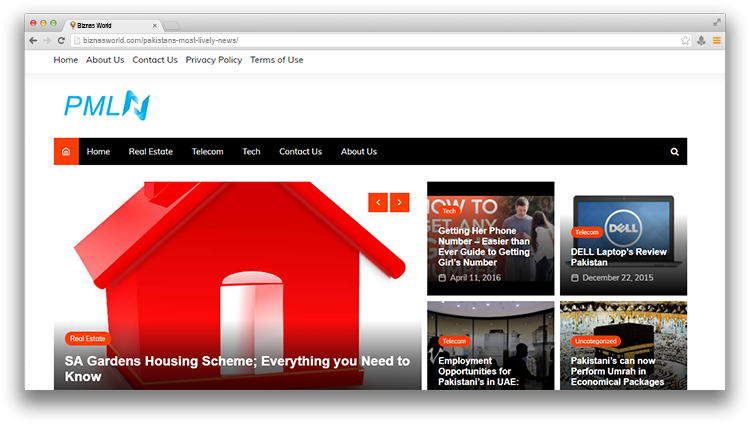The width and height of the screenshot is (750, 425).
Task: Click the Uncategorized category badge
Action: pyautogui.click(x=596, y=341)
